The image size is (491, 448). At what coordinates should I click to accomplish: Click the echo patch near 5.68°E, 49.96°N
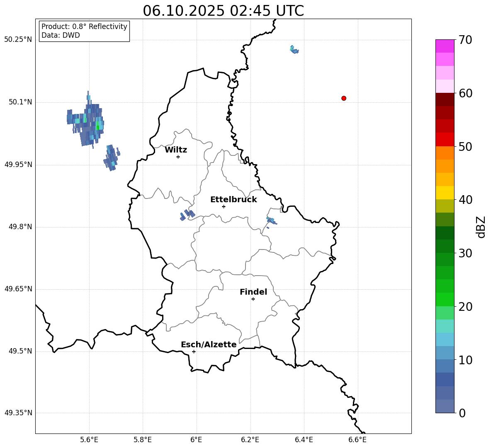coord(112,157)
